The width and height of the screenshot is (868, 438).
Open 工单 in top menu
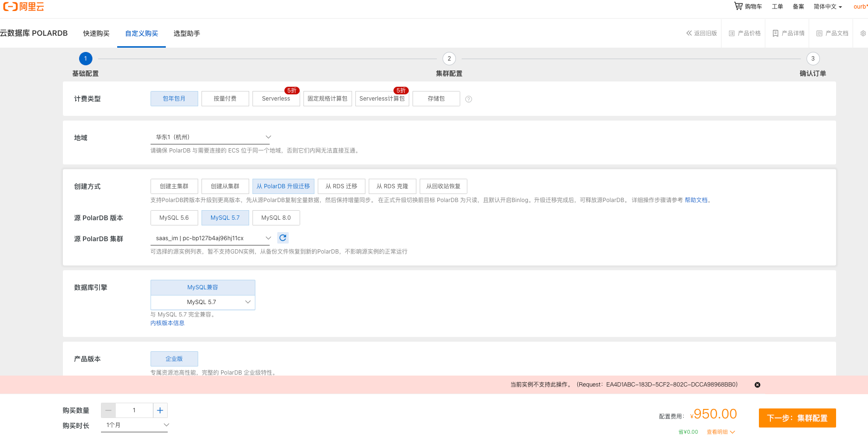pyautogui.click(x=777, y=7)
